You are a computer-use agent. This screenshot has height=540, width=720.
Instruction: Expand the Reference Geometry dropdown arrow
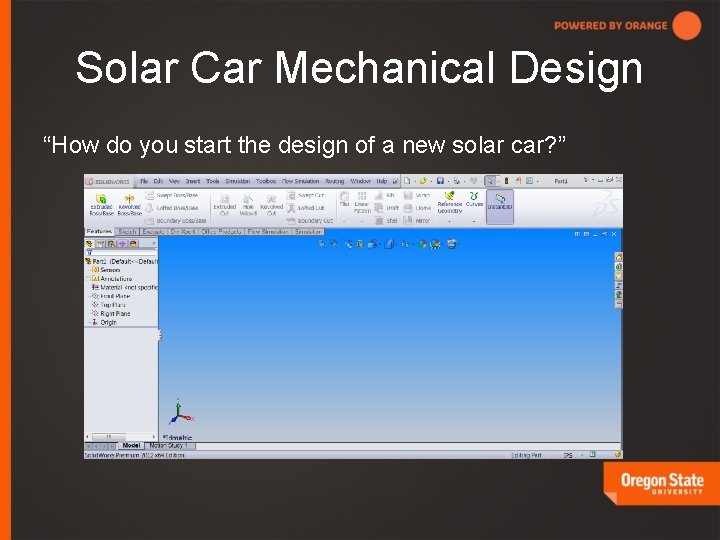click(450, 221)
